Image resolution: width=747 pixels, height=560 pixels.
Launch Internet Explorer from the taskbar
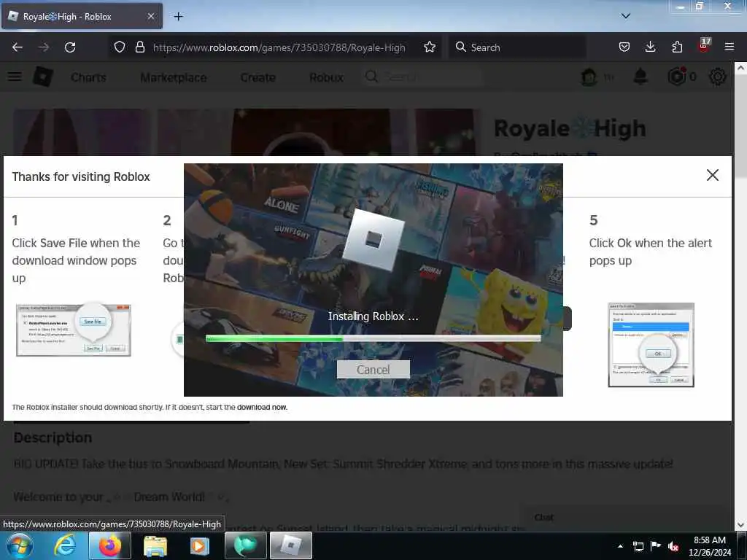pyautogui.click(x=65, y=545)
